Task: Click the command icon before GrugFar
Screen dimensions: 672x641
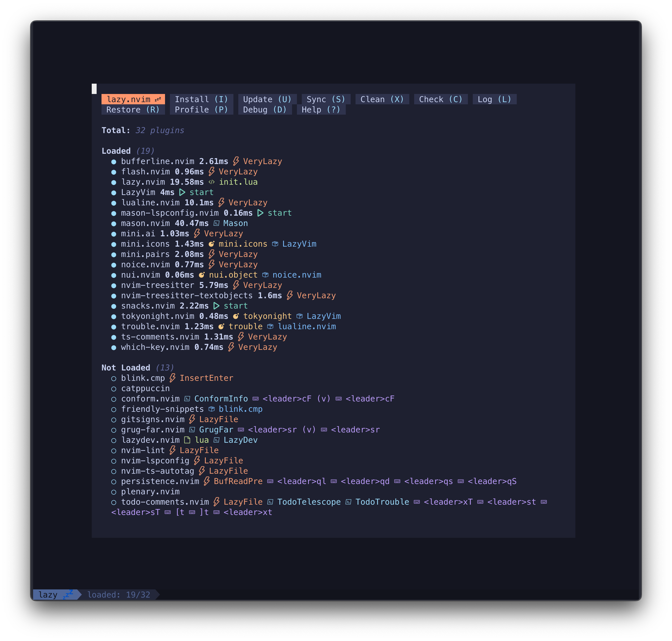Action: [x=192, y=430]
